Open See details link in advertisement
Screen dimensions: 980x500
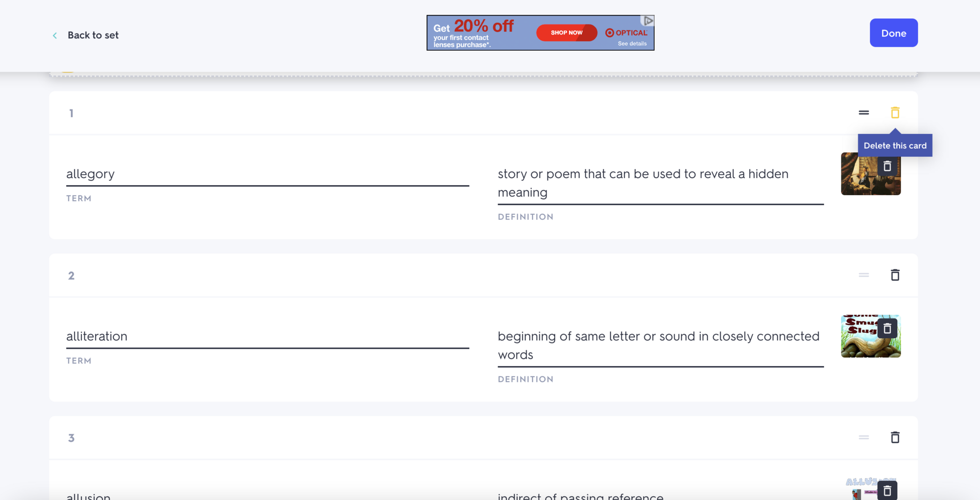[x=632, y=44]
